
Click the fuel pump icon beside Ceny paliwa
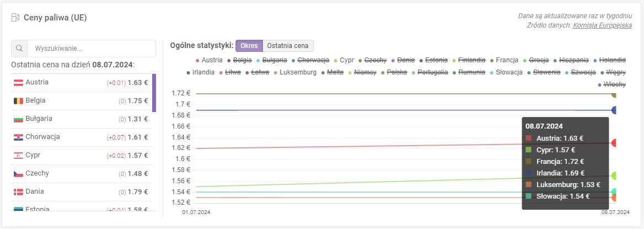(15, 18)
